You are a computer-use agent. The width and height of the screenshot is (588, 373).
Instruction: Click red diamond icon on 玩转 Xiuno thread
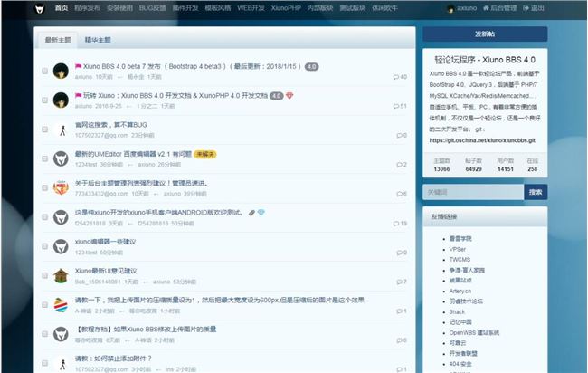(x=289, y=96)
